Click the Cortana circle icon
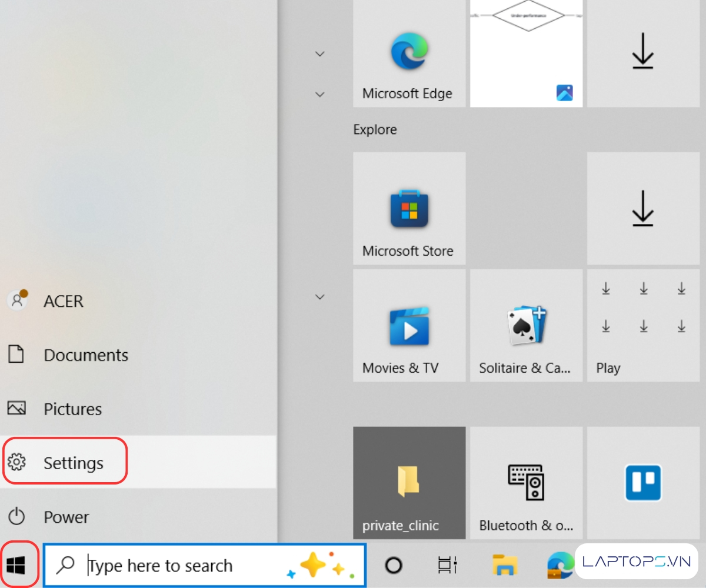Image resolution: width=706 pixels, height=588 pixels. [x=393, y=566]
